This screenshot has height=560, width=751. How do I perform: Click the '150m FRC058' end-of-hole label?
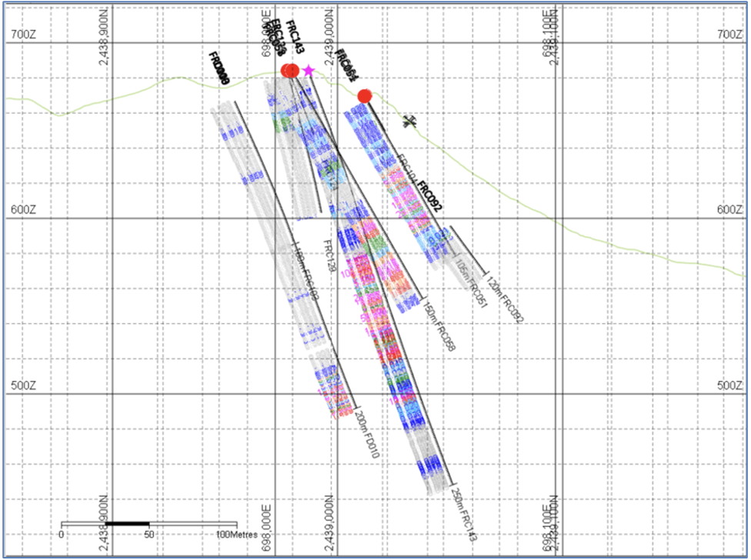439,326
